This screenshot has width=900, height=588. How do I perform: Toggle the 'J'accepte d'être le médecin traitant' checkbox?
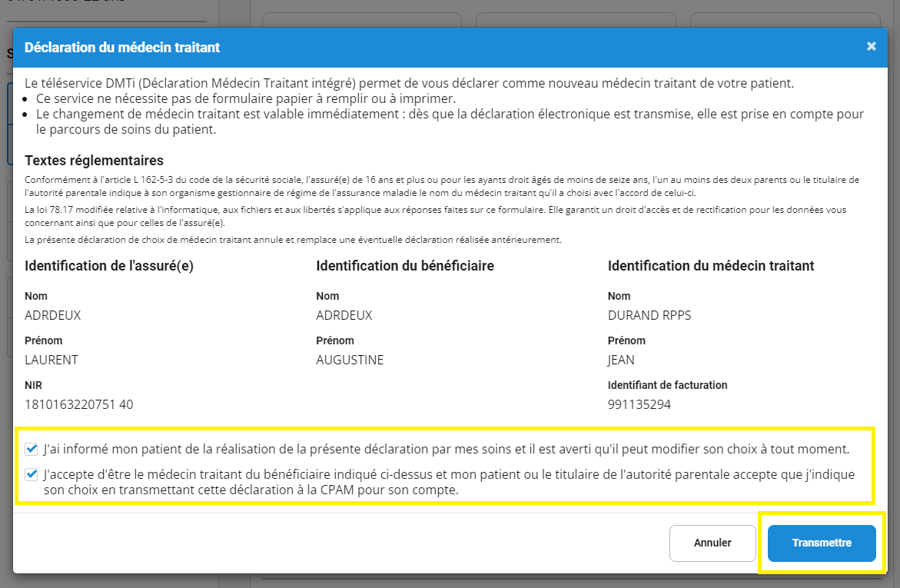(32, 475)
